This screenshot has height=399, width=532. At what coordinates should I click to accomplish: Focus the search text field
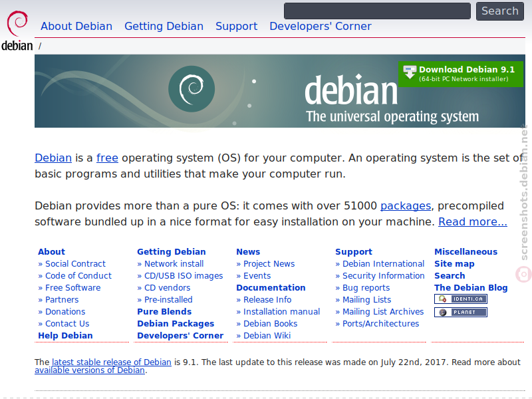377,11
